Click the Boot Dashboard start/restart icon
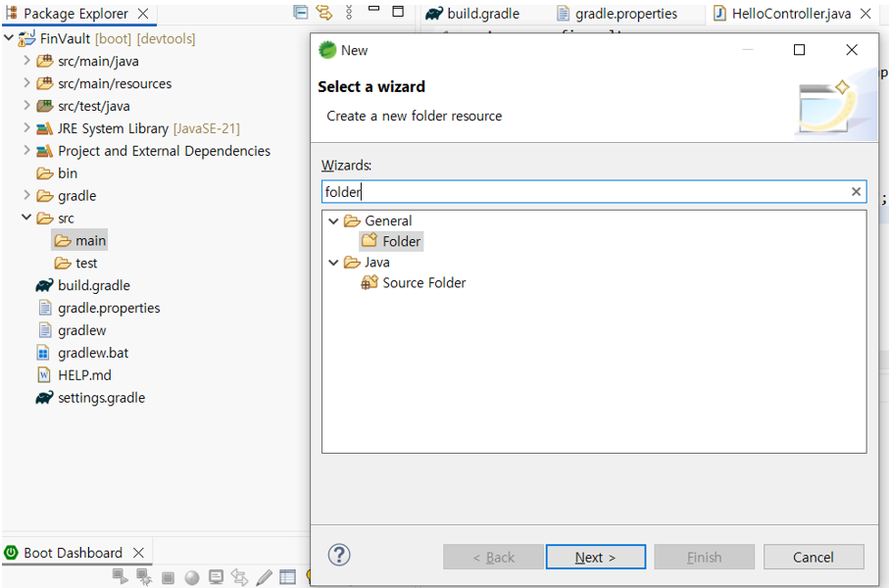 (x=121, y=576)
